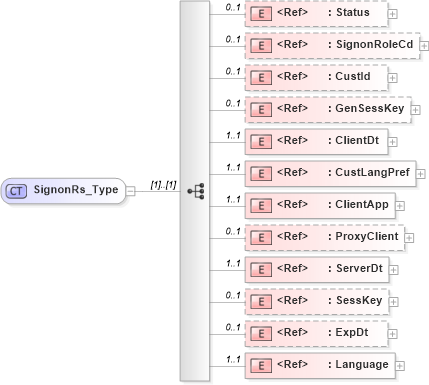This screenshot has height=385, width=429.
Task: Click the E icon of ClientDt
Action: click(261, 142)
